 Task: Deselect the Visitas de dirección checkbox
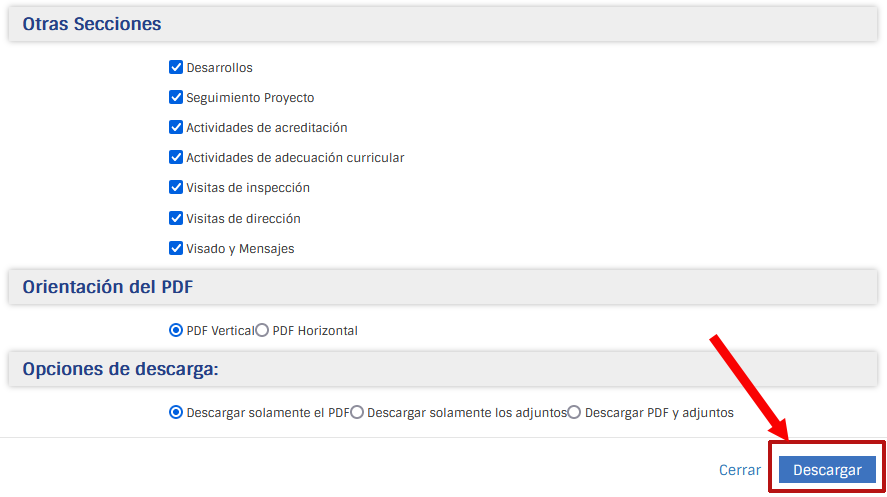click(176, 218)
